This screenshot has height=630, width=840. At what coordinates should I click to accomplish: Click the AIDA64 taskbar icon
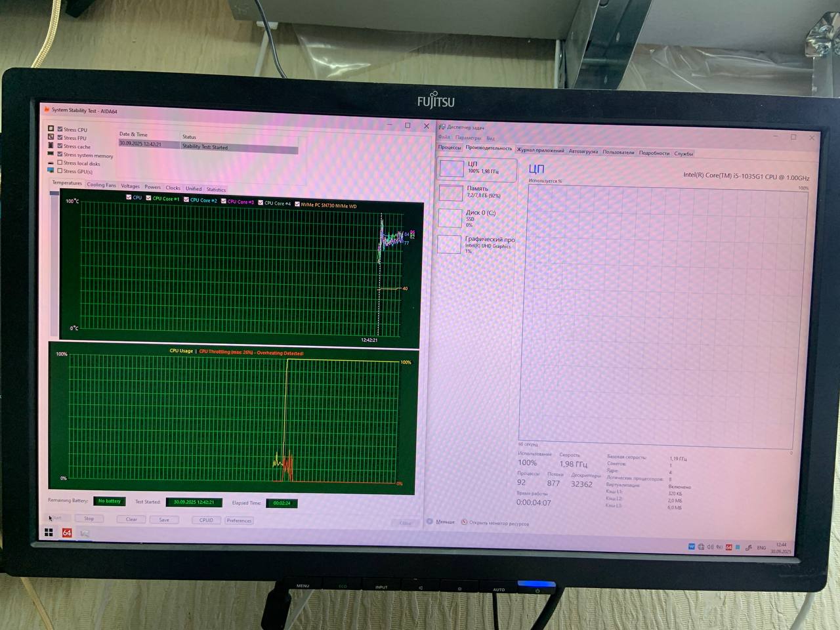pos(67,533)
